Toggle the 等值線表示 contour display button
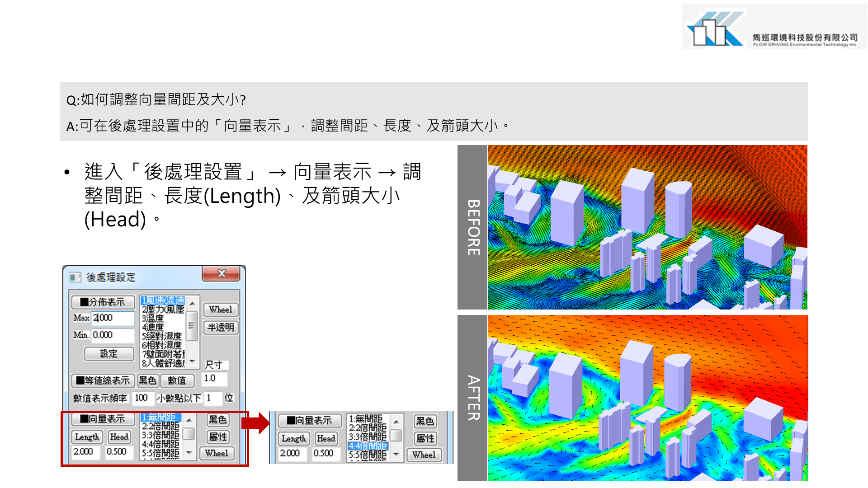Screen dimensions: 868x488 pyautogui.click(x=103, y=380)
